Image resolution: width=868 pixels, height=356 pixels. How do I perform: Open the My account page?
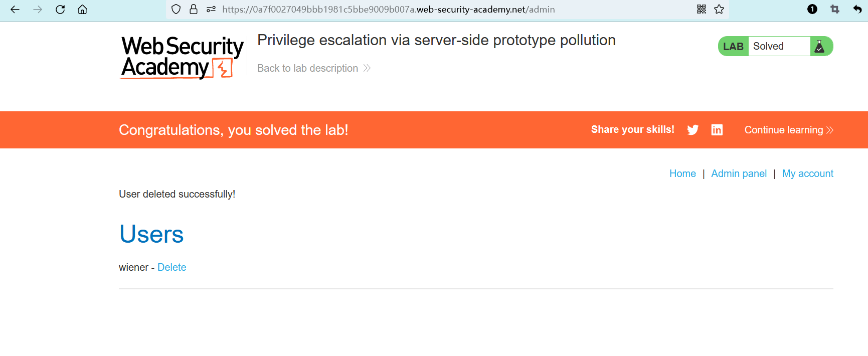coord(807,173)
